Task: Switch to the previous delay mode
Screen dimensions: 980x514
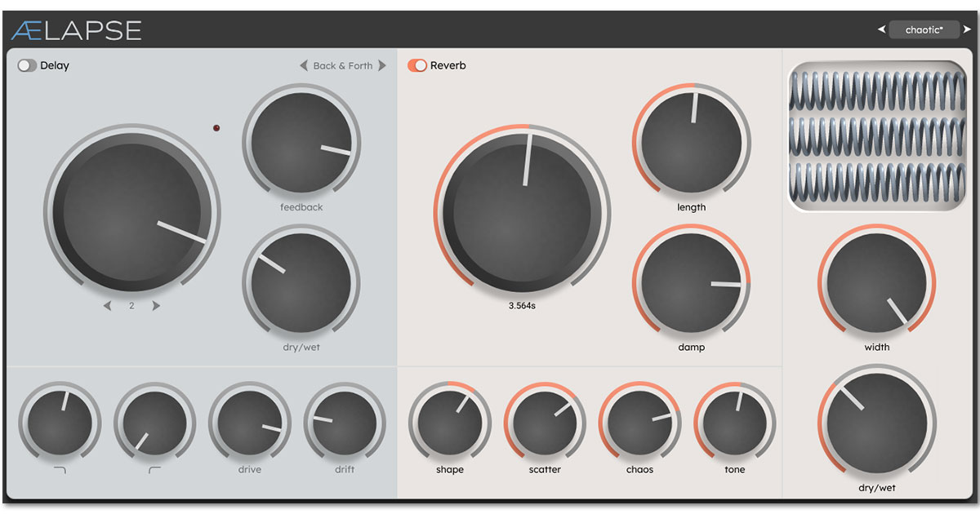Action: [x=304, y=66]
